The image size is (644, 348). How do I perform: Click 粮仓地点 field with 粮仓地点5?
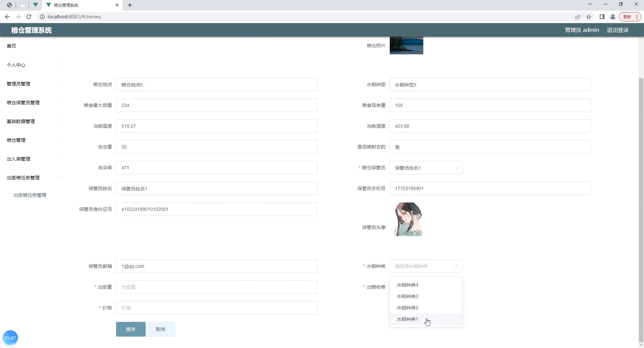pos(217,84)
